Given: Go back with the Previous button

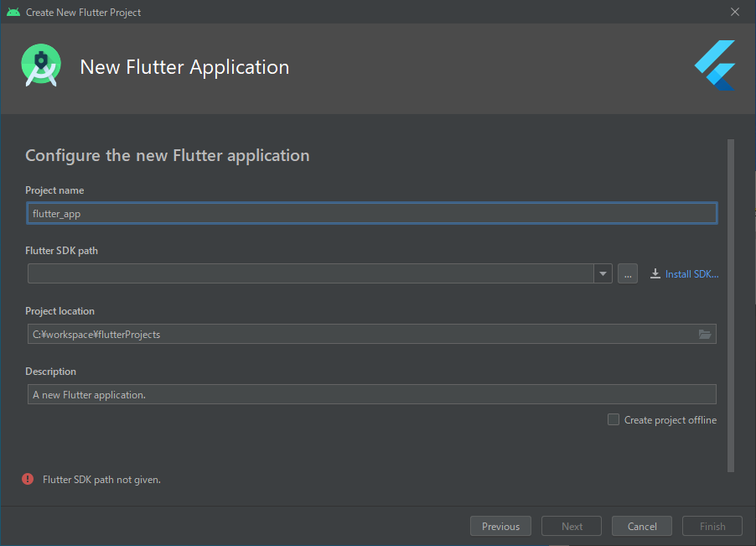Looking at the screenshot, I should click(x=500, y=526).
